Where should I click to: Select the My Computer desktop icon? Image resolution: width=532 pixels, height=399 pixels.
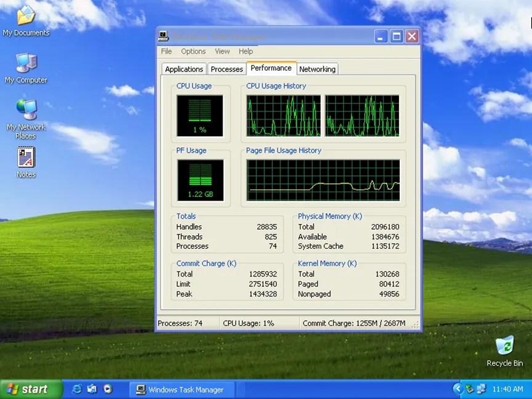(26, 63)
